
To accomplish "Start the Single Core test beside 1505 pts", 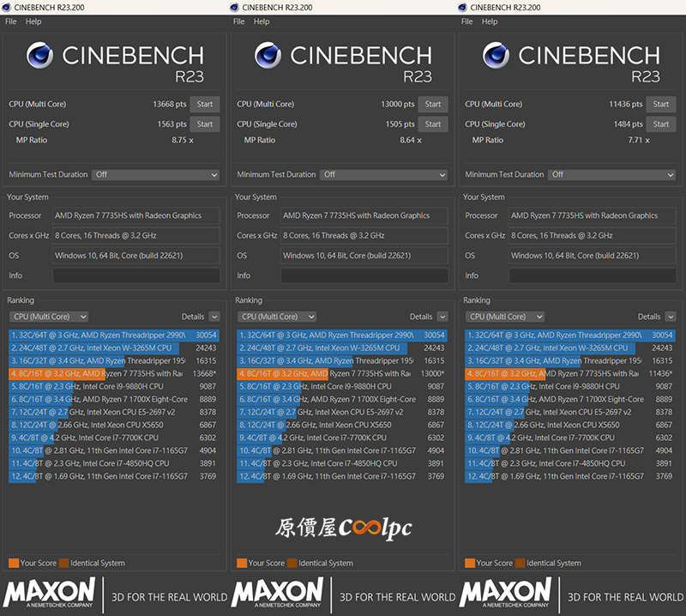I will click(x=433, y=124).
